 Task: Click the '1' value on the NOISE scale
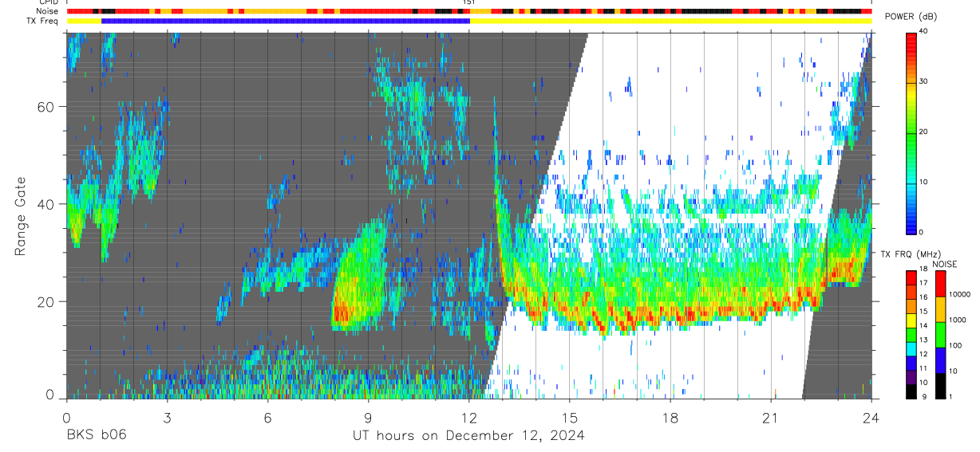950,396
